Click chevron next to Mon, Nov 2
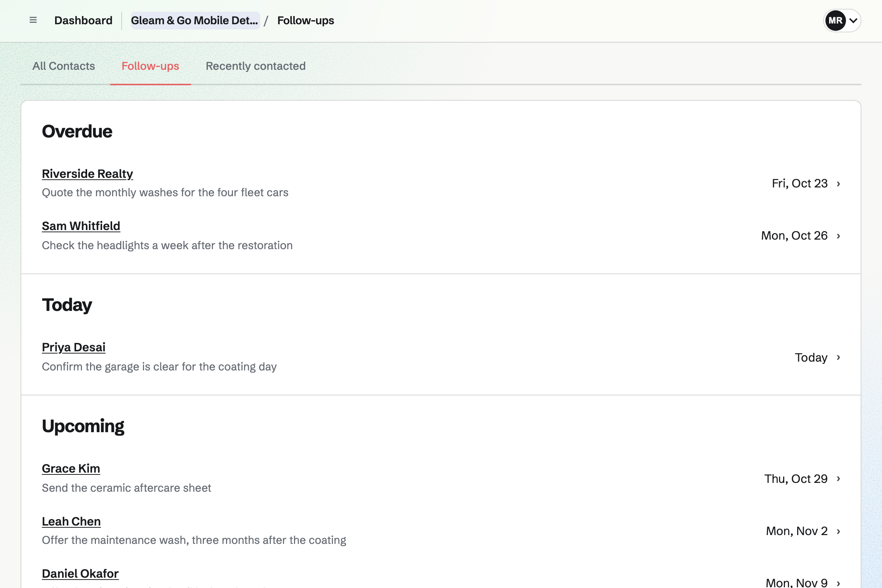Image resolution: width=882 pixels, height=588 pixels. coord(839,531)
